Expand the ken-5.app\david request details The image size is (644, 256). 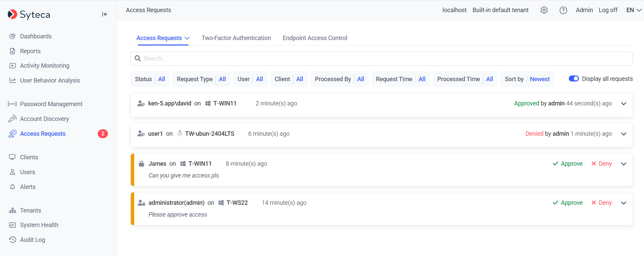point(623,104)
